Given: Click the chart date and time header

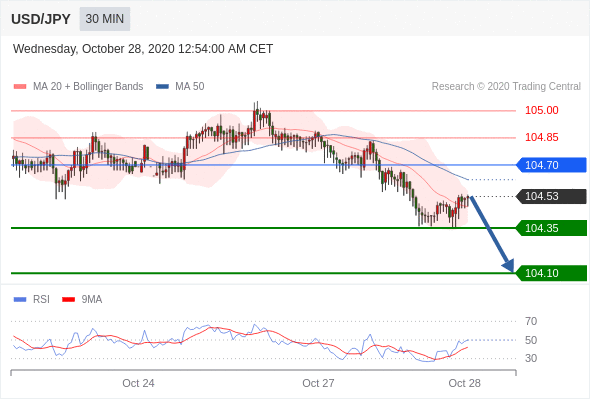Looking at the screenshot, I should [143, 49].
